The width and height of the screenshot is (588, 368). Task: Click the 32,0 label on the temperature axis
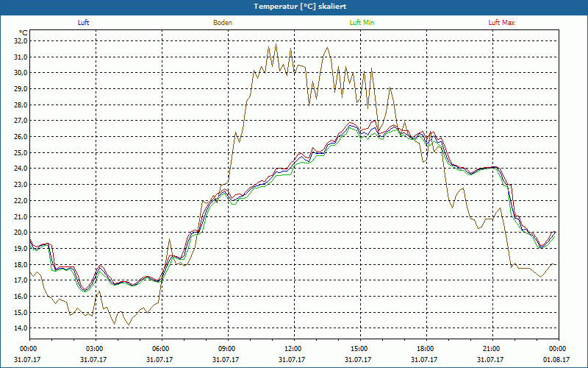[21, 41]
